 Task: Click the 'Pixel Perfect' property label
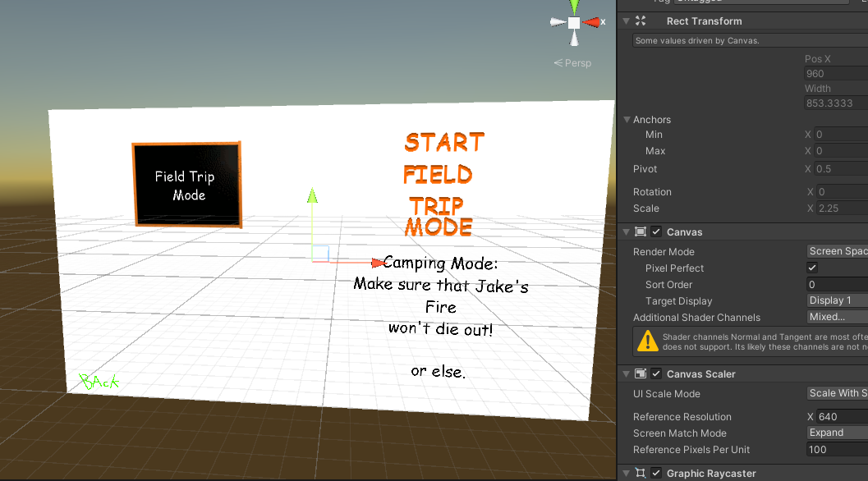pos(674,268)
